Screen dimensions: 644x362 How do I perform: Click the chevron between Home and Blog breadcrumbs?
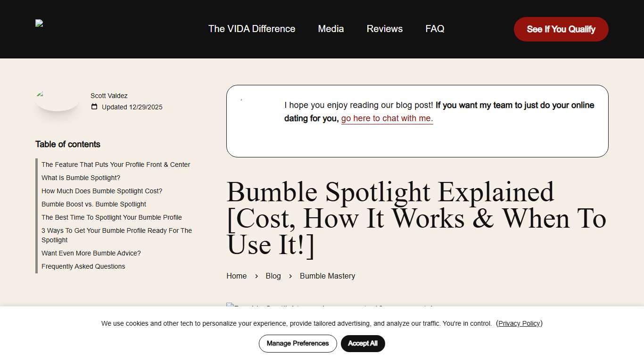(x=256, y=276)
